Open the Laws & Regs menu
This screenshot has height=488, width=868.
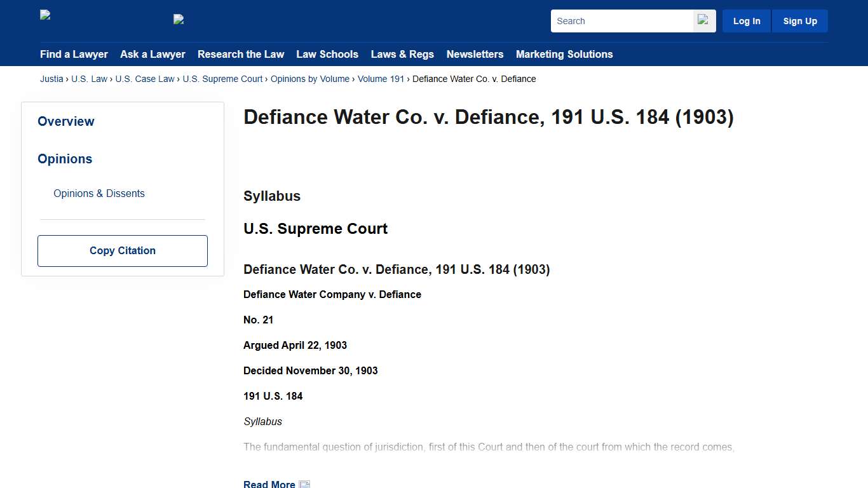click(x=402, y=54)
